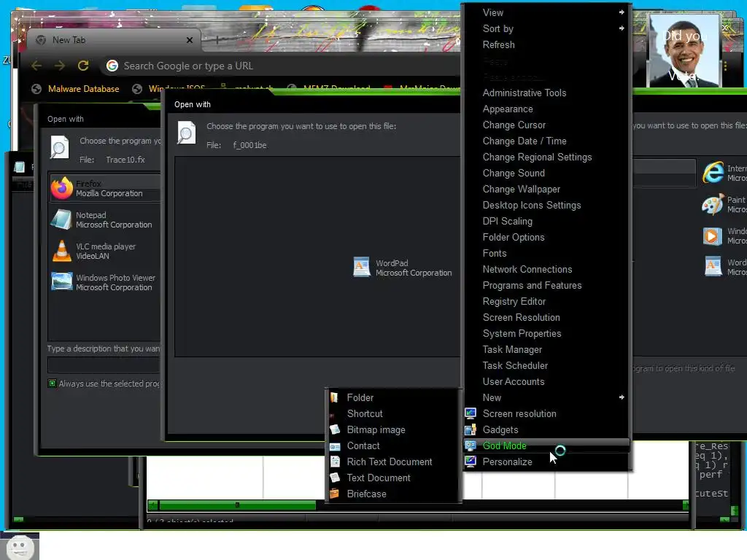
Task: Pick the VLC media player cone icon
Action: pos(61,251)
